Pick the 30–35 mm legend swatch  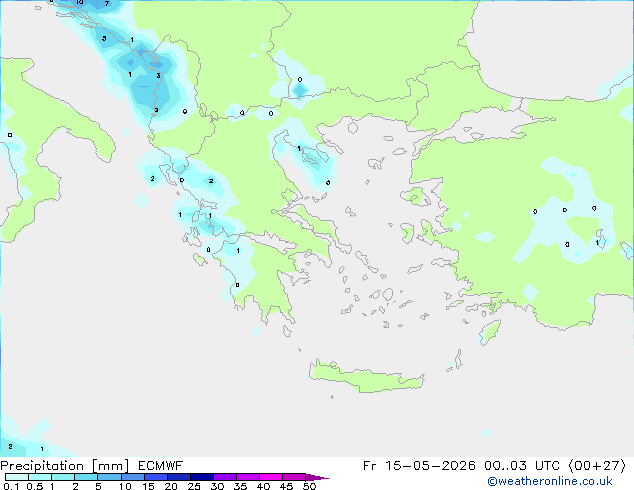coord(224,477)
